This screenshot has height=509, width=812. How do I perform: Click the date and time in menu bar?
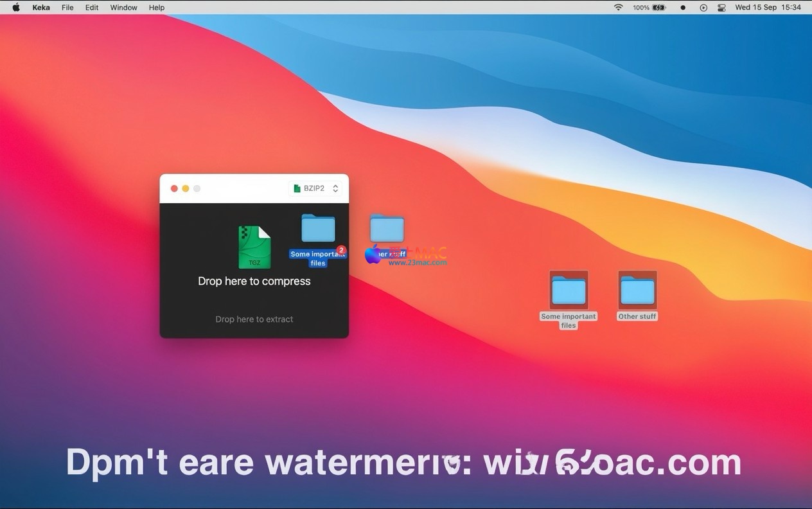(x=768, y=8)
